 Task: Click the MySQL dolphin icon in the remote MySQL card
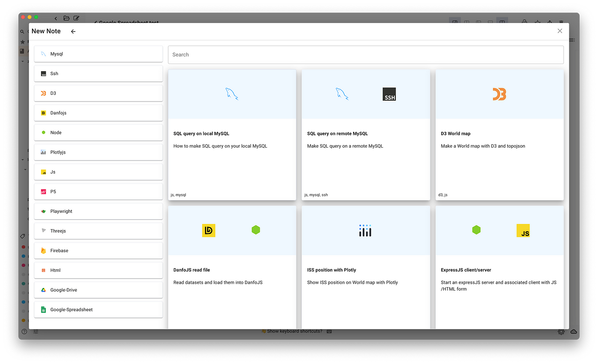[342, 94]
